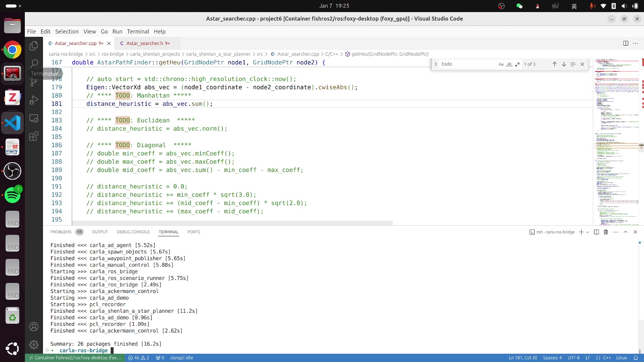The image size is (644, 362).
Task: Toggle Match Whole Word in find widget
Action: [509, 64]
